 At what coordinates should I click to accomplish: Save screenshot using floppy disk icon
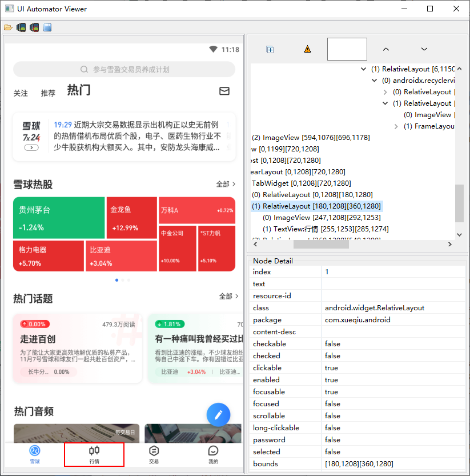coord(47,27)
